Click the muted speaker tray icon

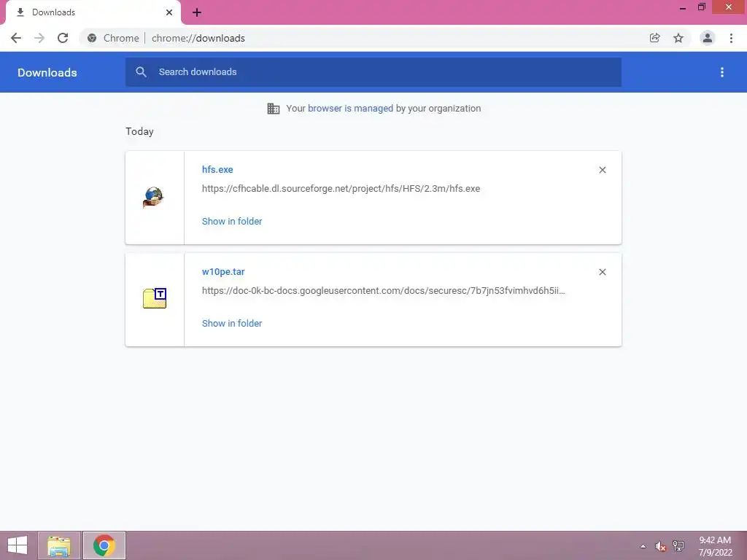(x=660, y=546)
